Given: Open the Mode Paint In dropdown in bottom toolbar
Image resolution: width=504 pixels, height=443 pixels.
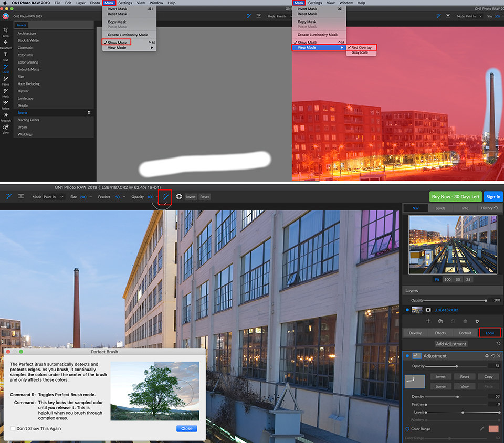Looking at the screenshot, I should pyautogui.click(x=54, y=197).
